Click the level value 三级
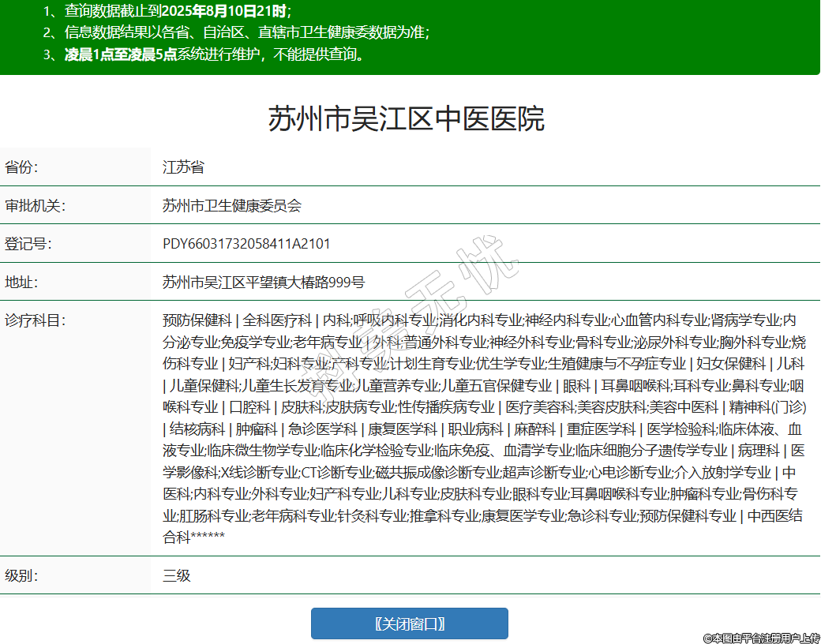Image resolution: width=821 pixels, height=644 pixels. pyautogui.click(x=177, y=575)
